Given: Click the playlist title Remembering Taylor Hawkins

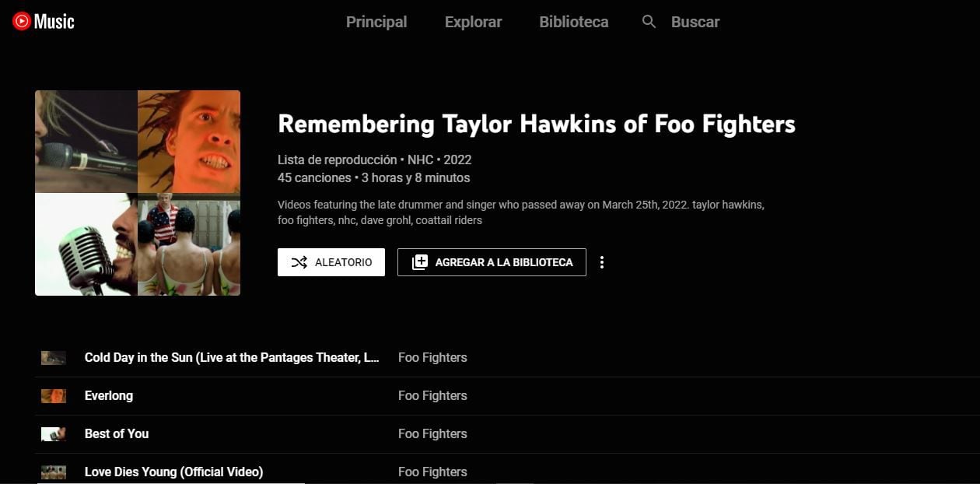Looking at the screenshot, I should (x=537, y=124).
